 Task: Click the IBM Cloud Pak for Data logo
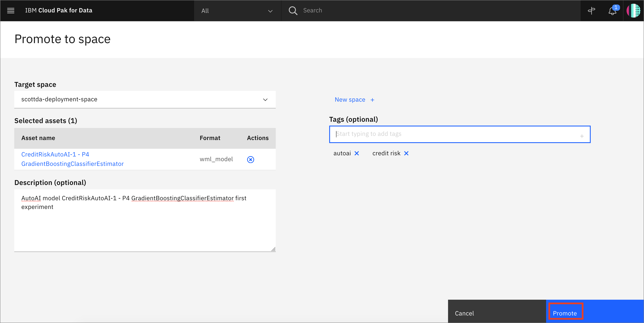click(59, 10)
